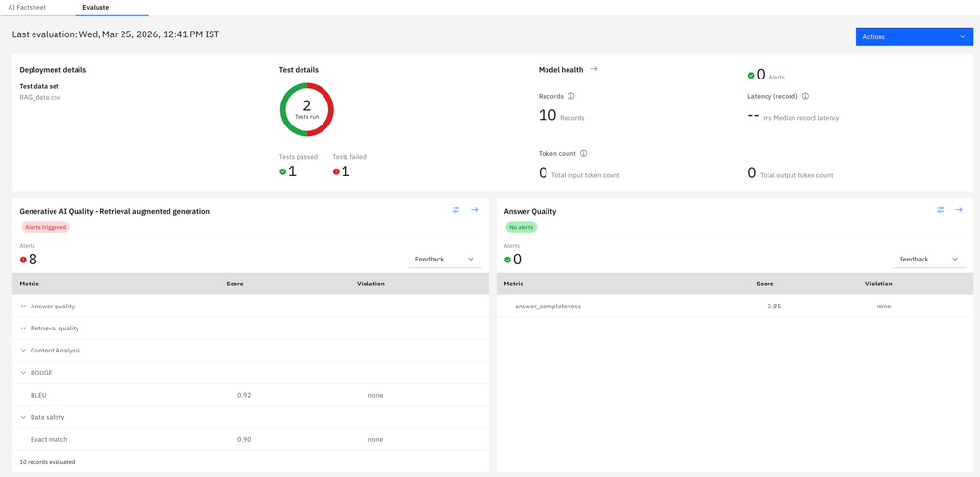Open settings sliders icon in Generative AI Quality
This screenshot has height=477, width=980.
pos(456,210)
